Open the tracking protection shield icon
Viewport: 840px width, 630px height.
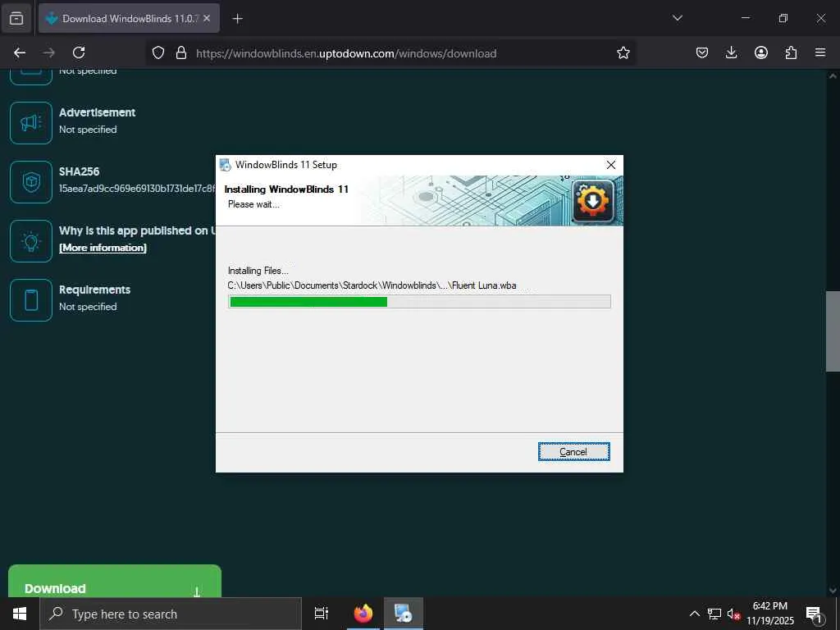[x=158, y=52]
